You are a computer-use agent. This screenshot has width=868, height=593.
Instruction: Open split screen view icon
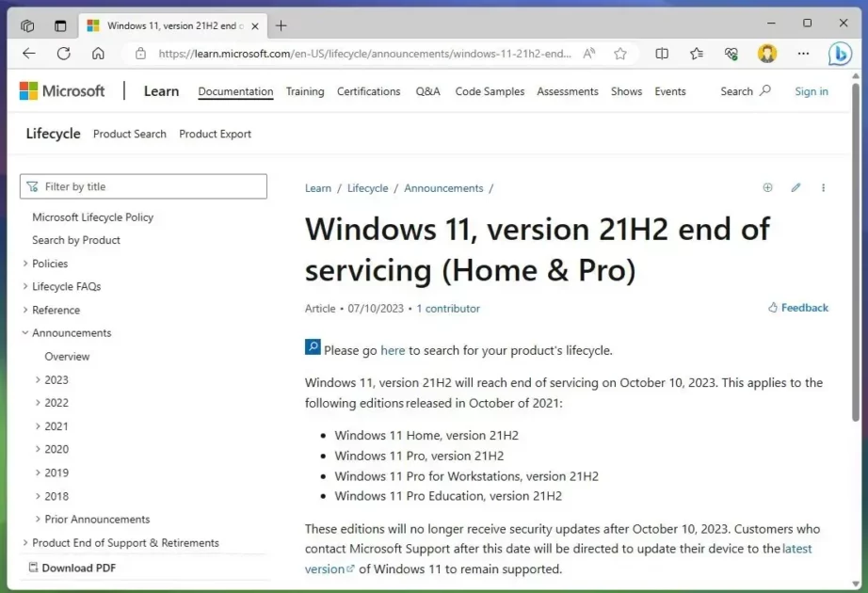pos(662,54)
